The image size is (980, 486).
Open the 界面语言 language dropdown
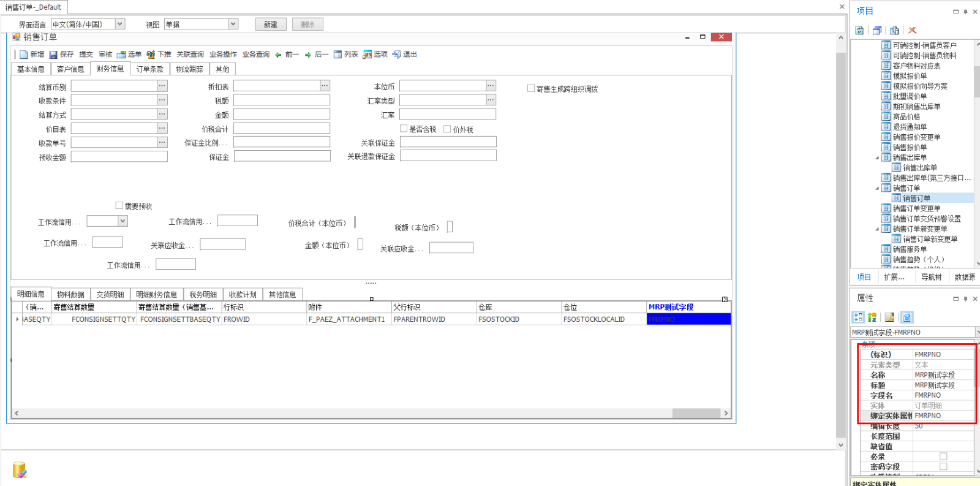point(120,24)
